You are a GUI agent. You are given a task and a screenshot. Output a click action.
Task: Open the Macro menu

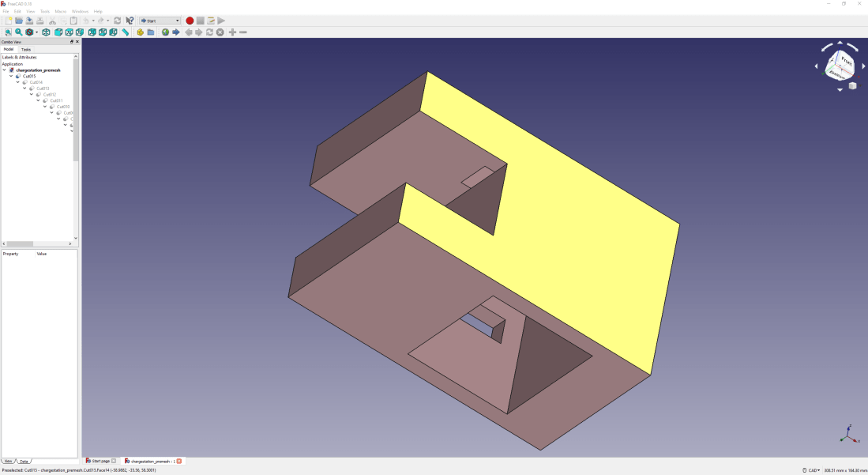pos(60,11)
